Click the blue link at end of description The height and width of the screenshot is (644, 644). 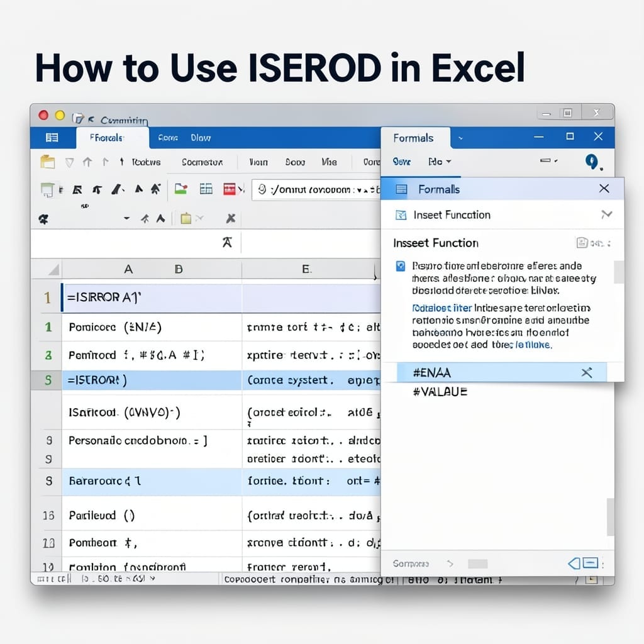point(533,345)
